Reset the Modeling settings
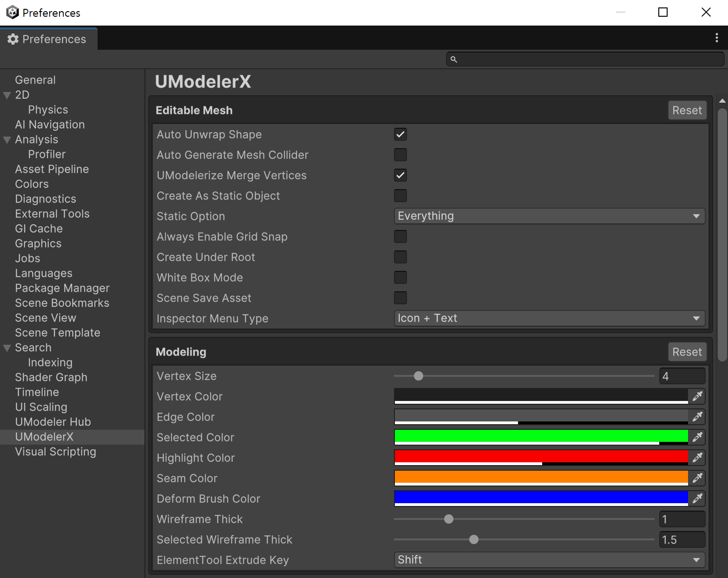 click(687, 352)
